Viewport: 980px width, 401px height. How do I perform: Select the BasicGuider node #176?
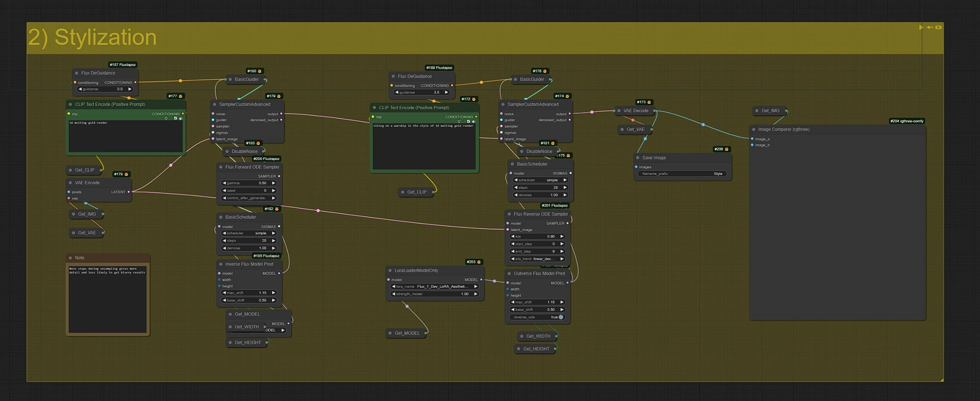[532, 79]
